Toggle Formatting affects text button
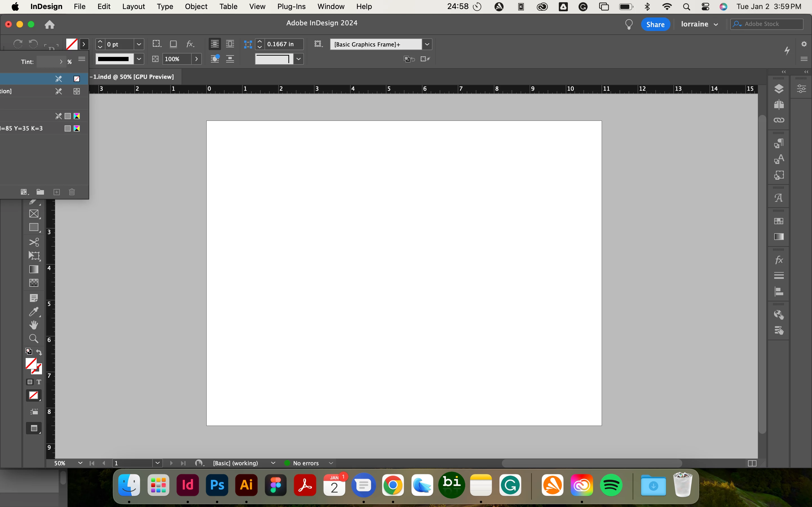 click(39, 382)
